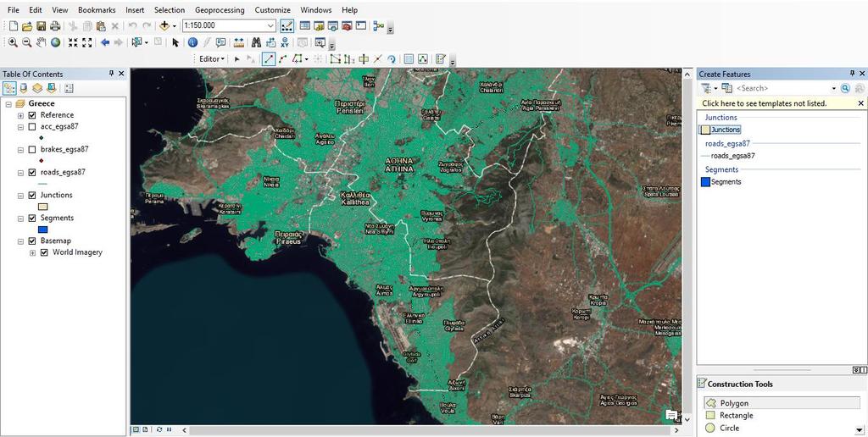The width and height of the screenshot is (868, 437).
Task: Click the Rotate tool
Action: pyautogui.click(x=392, y=59)
